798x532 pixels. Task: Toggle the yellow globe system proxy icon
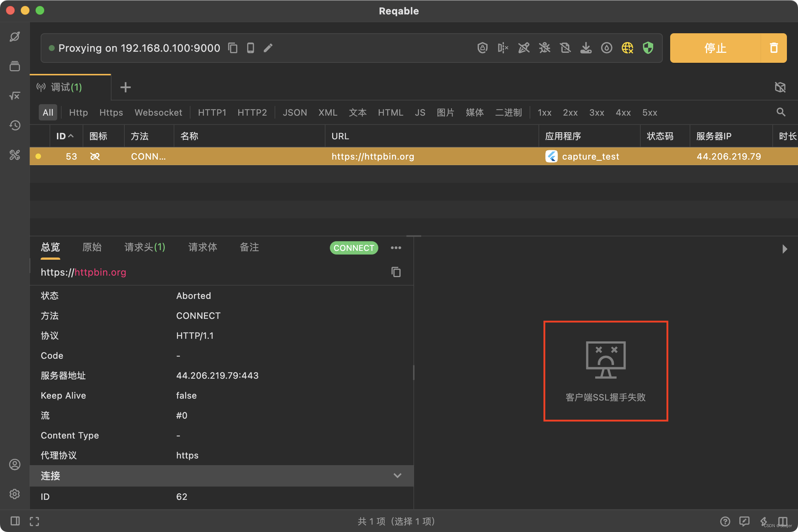[x=627, y=48]
